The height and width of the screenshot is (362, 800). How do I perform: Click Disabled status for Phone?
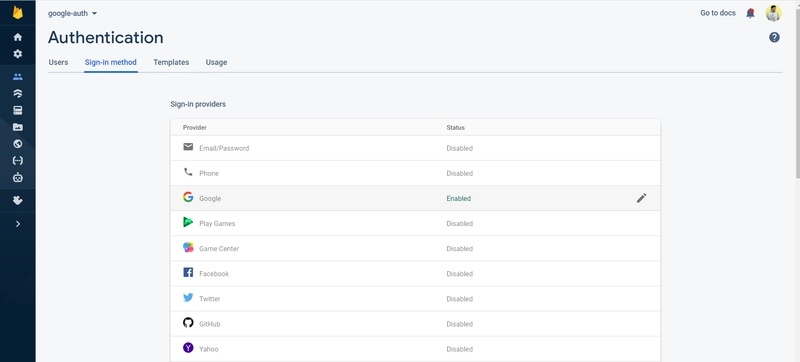pos(460,173)
